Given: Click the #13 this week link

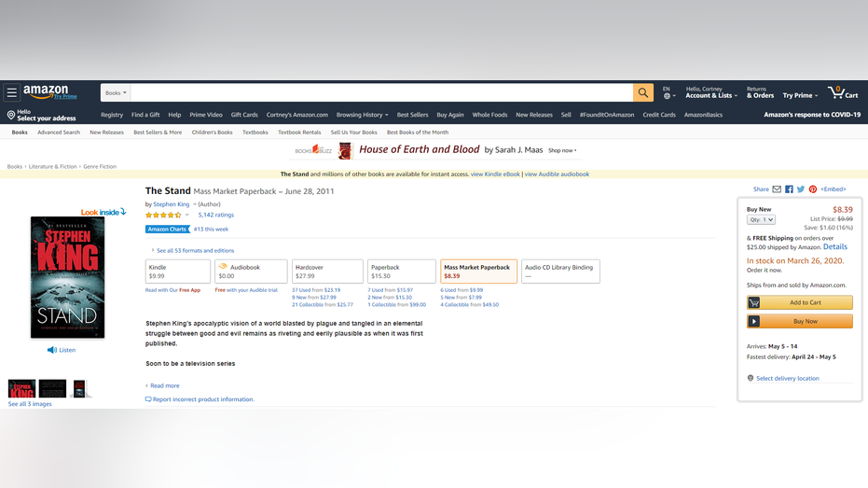Looking at the screenshot, I should pos(211,230).
